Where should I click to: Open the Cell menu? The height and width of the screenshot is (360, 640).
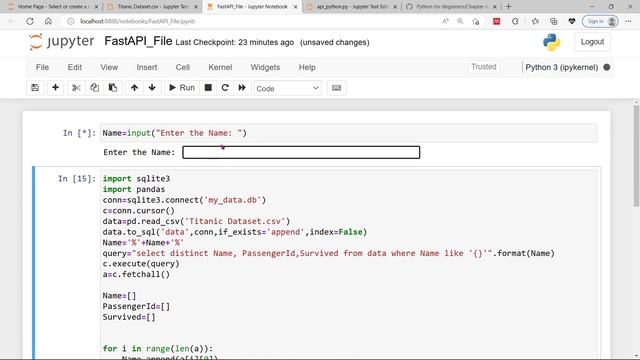click(182, 67)
